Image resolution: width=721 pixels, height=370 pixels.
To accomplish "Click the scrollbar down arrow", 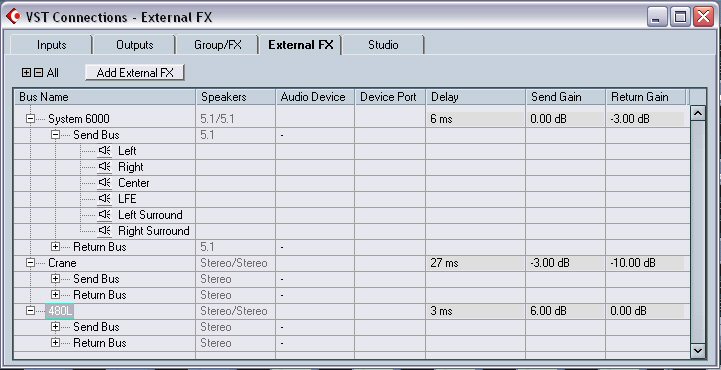I will click(698, 351).
